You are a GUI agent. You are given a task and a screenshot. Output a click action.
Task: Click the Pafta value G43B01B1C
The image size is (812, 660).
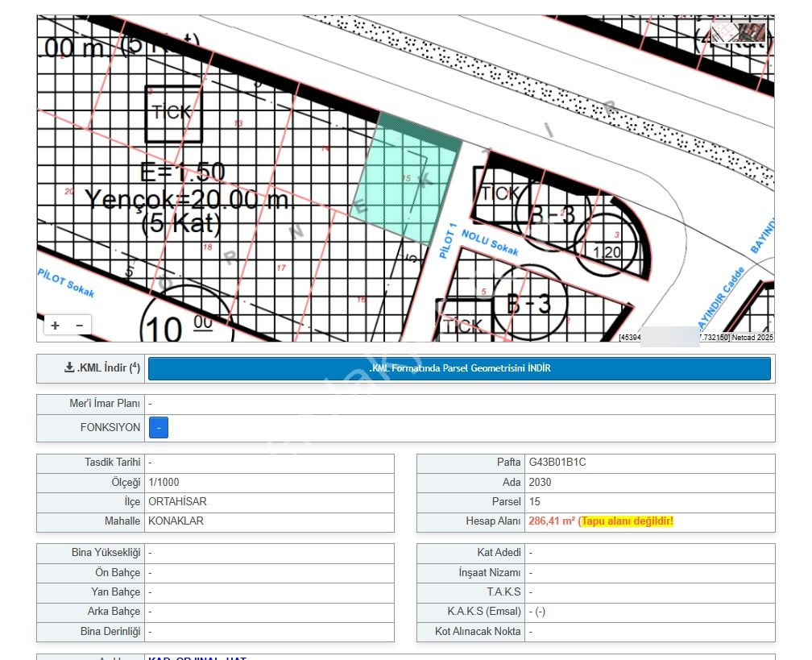point(557,463)
